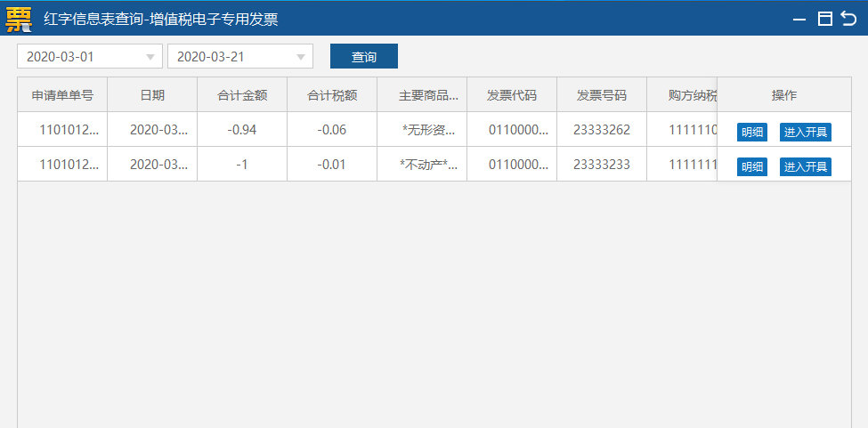Click the 日期 column header
The width and height of the screenshot is (868, 428).
pyautogui.click(x=152, y=94)
